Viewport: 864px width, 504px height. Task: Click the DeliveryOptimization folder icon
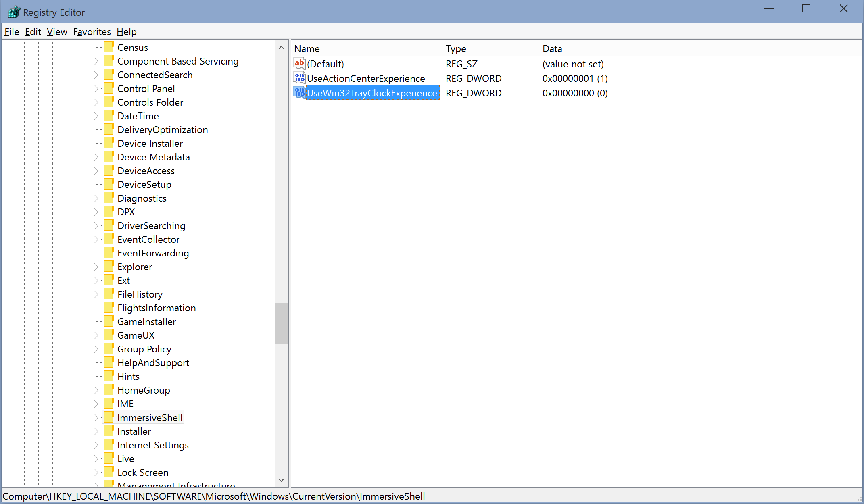[x=109, y=129]
